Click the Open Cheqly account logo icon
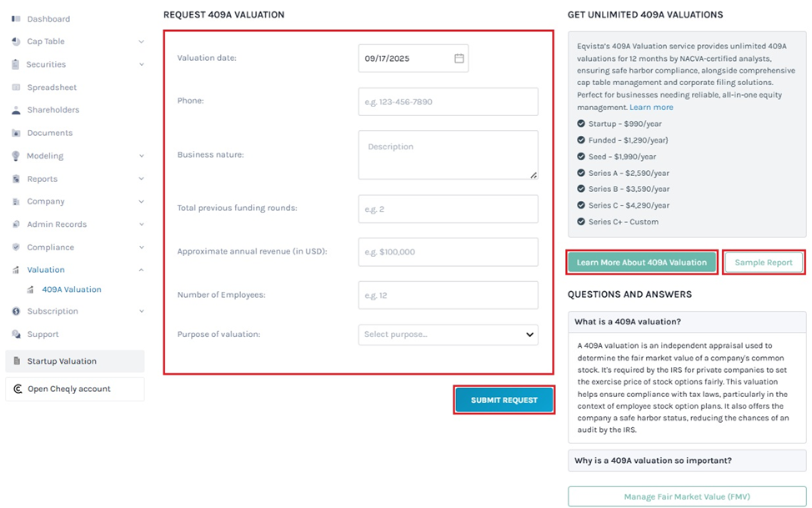Screen dimensions: 812x508 click(x=18, y=389)
